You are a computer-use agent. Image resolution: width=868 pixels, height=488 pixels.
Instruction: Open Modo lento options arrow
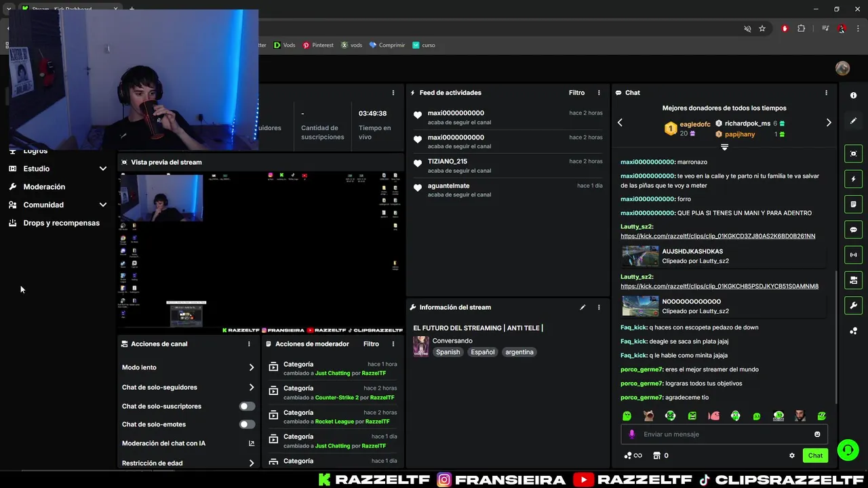(x=252, y=367)
